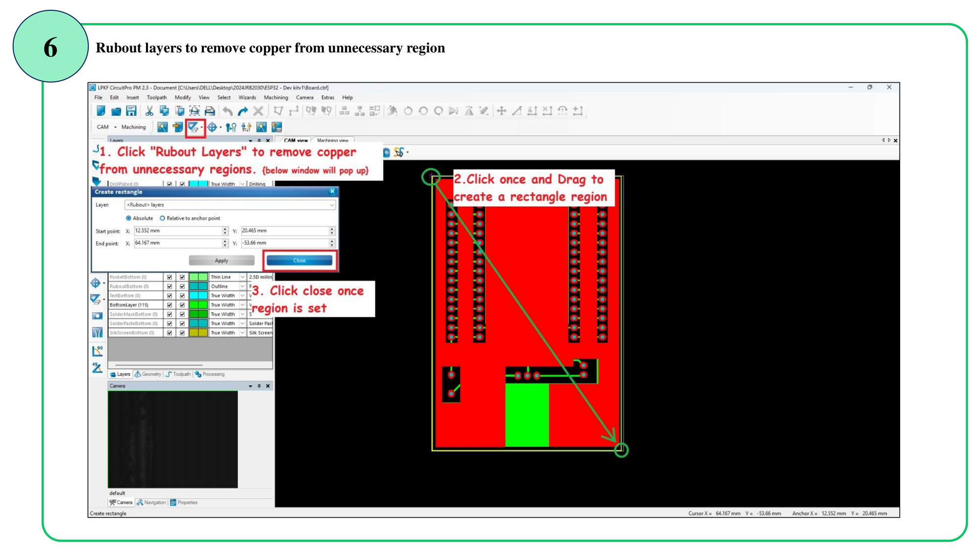
Task: Open the Camera panel options dropdown arrow
Action: coord(250,386)
